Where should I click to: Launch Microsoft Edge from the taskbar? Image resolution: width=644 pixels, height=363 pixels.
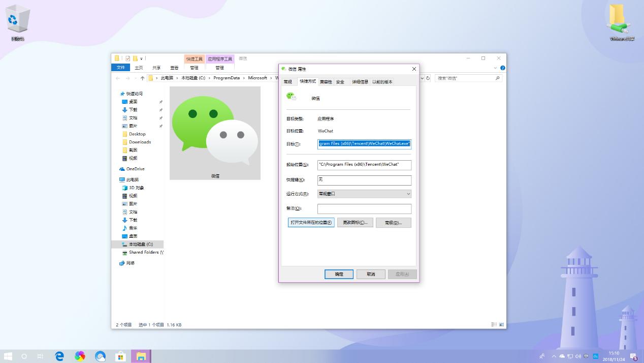click(x=59, y=356)
